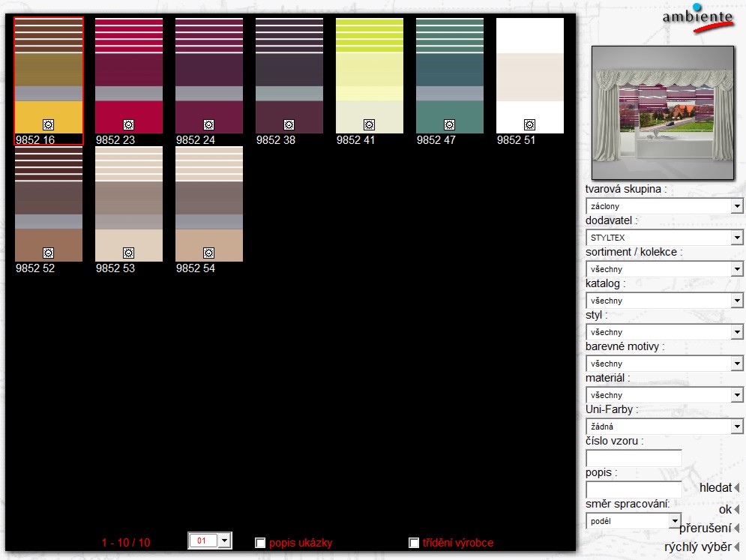
Task: Click the detail icon on swatch 9852 16
Action: point(48,124)
